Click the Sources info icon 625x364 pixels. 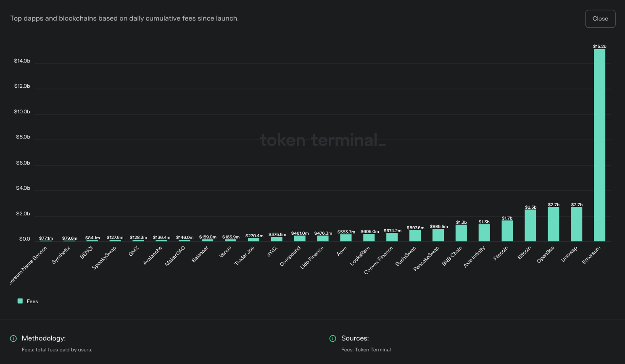[332, 338]
